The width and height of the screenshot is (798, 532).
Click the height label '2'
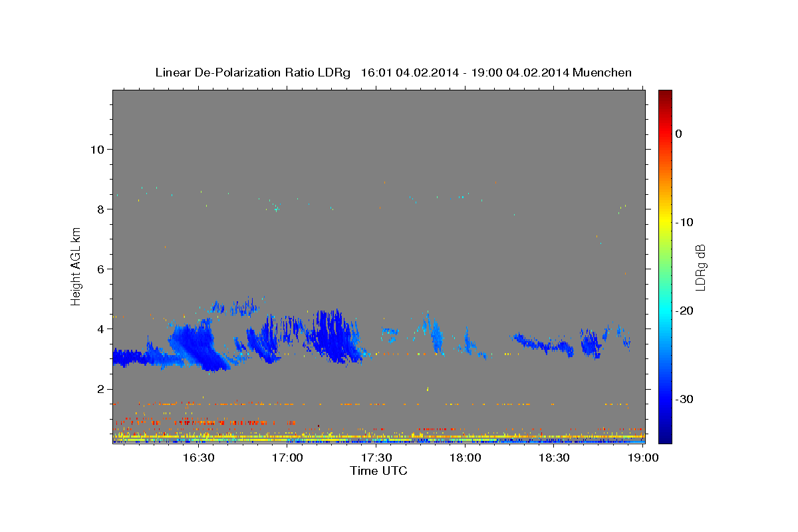100,388
